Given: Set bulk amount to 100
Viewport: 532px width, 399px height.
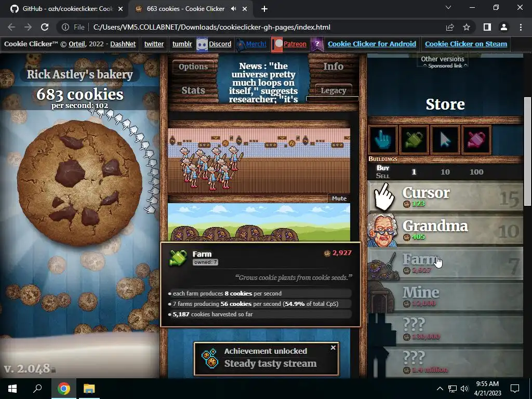Looking at the screenshot, I should coord(476,172).
